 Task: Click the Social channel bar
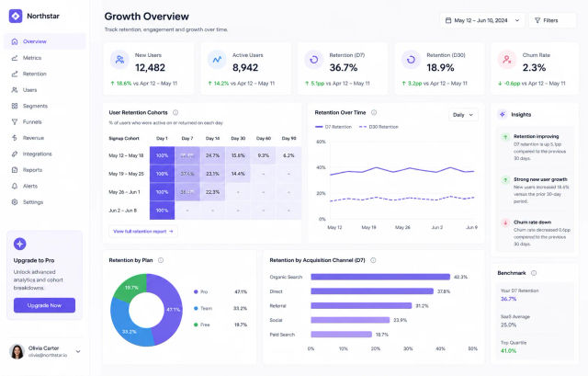pyautogui.click(x=350, y=320)
